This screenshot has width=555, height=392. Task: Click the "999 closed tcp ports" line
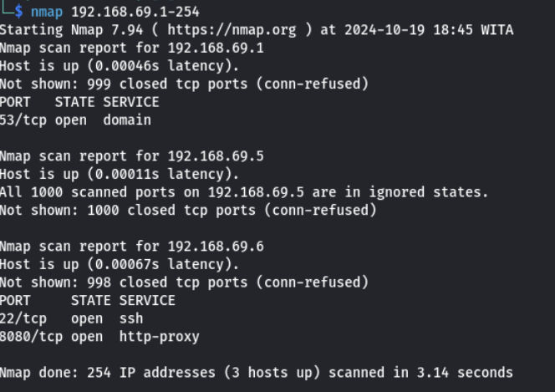(x=183, y=84)
